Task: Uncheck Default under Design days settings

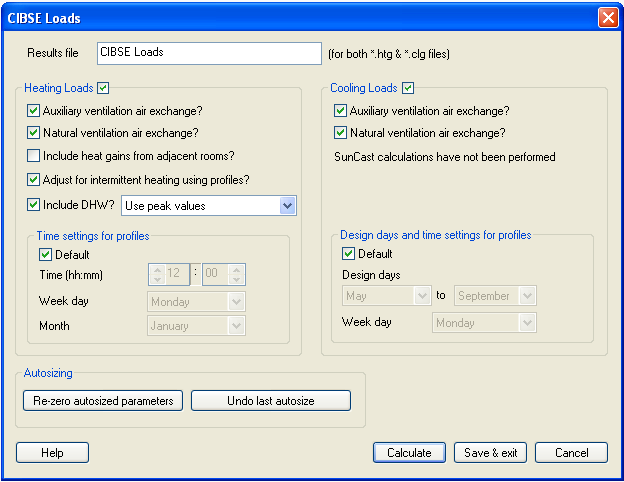Action: coord(349,254)
